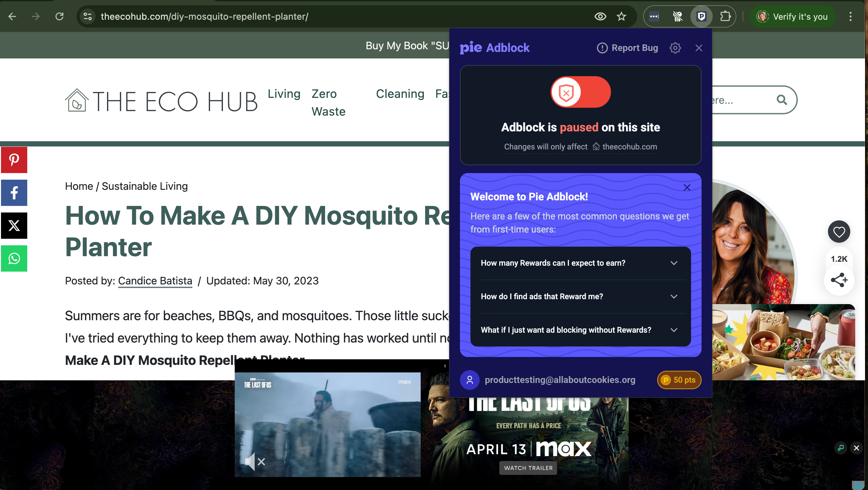Dismiss the Welcome to Pie Adblock card
The height and width of the screenshot is (490, 868).
tap(687, 188)
